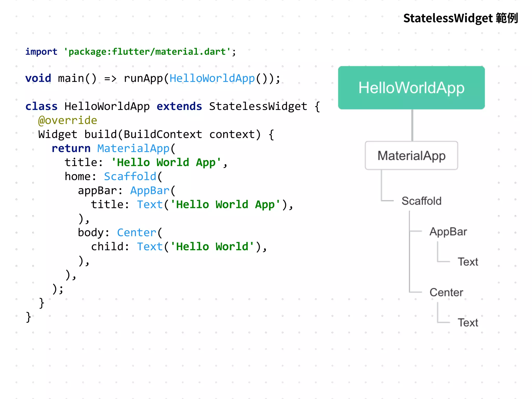Click the 'Hello World' string in child Text

[212, 247]
